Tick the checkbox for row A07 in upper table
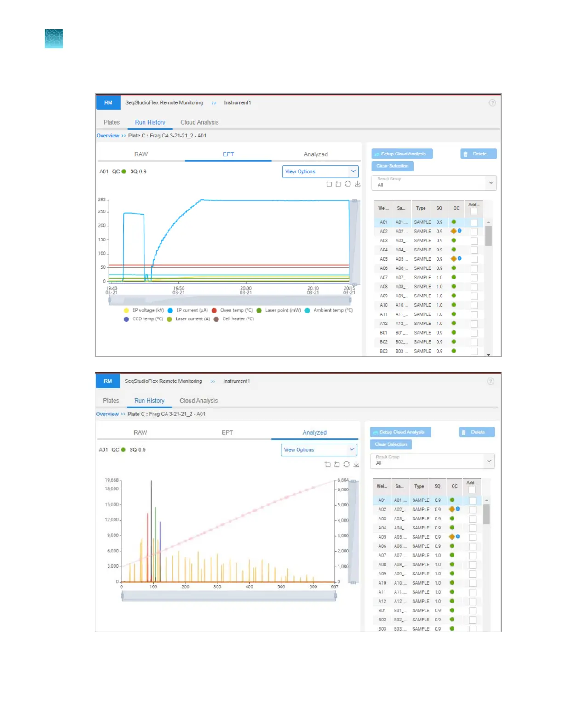The image size is (563, 728). coord(474,278)
